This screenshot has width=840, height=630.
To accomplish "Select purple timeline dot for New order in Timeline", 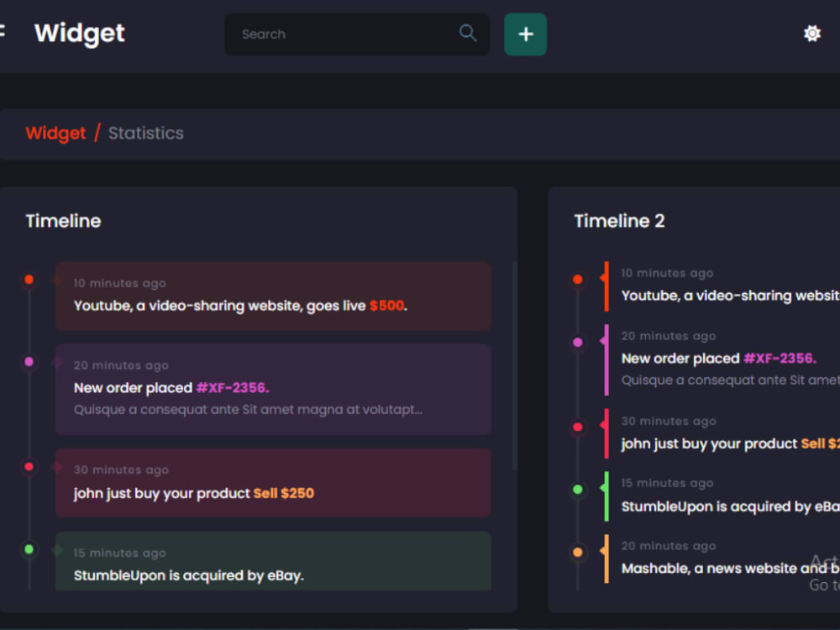I will [29, 362].
